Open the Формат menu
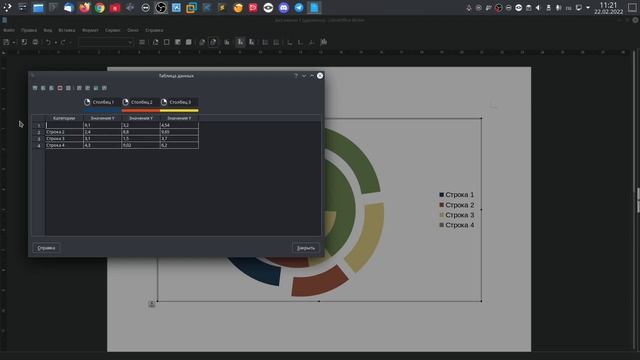Viewport: 640px width, 360px height. tap(90, 30)
